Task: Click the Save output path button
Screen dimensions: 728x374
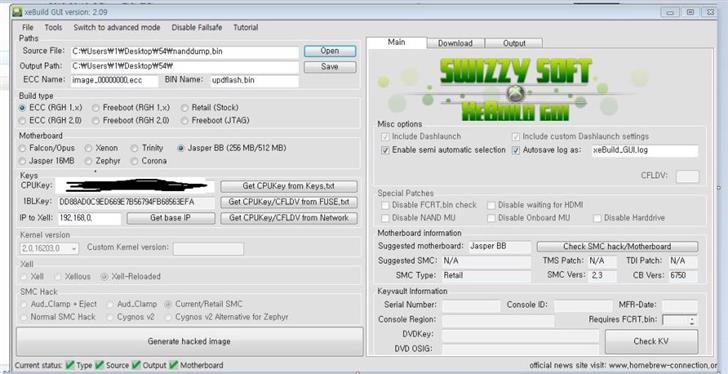Action: (x=330, y=67)
